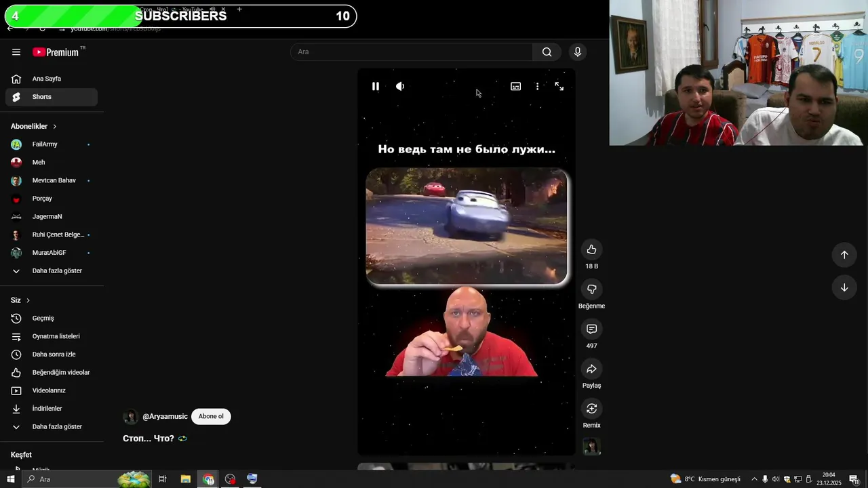Open Oynatma listeleri playlists

[x=52, y=336]
